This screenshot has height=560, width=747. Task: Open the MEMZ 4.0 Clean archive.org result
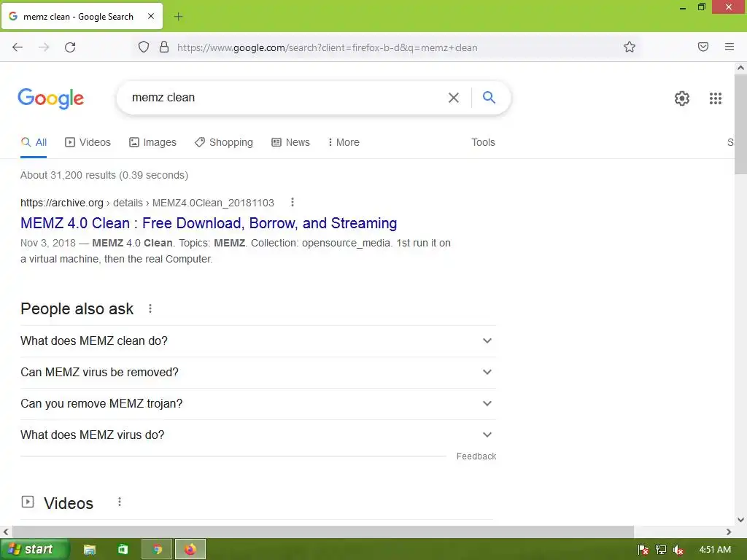tap(209, 223)
